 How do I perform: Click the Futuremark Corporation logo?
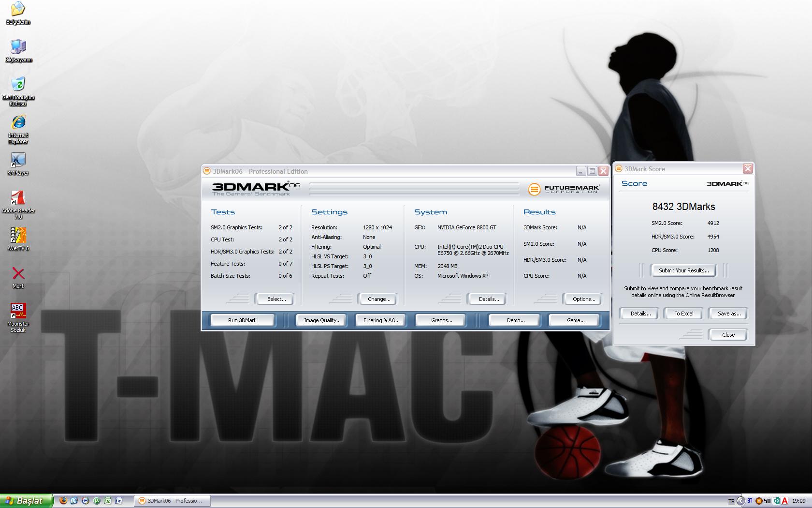564,189
